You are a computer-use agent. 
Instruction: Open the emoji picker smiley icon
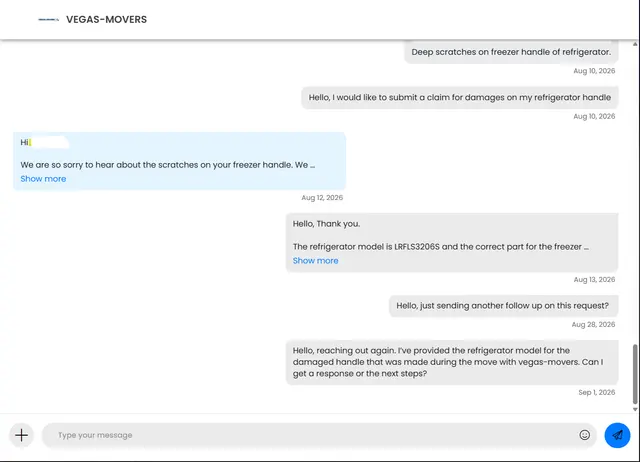584,435
